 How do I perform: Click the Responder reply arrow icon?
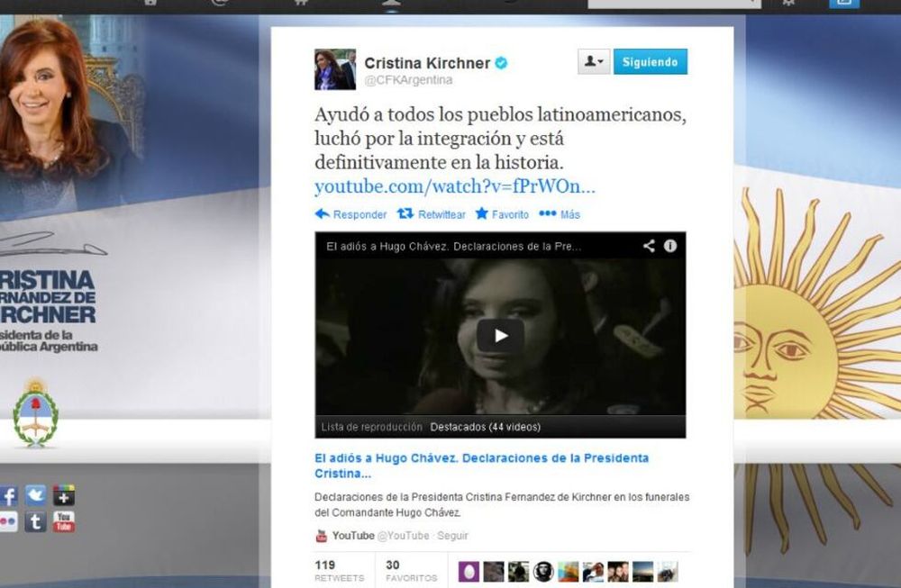click(x=322, y=214)
